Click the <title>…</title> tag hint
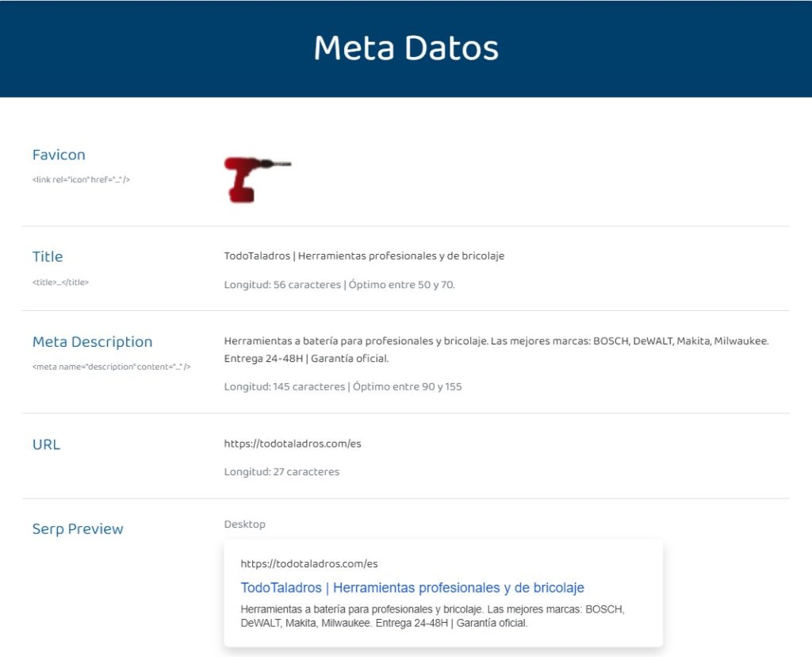This screenshot has height=657, width=812. click(x=60, y=282)
